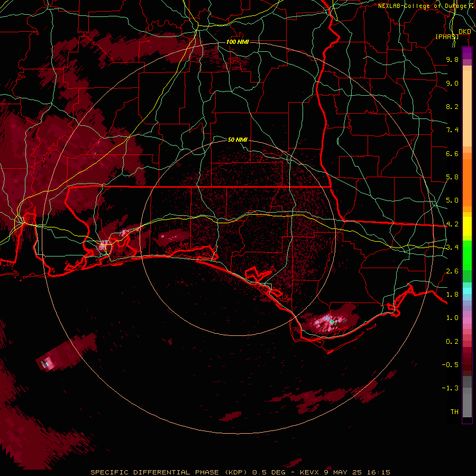Click the offshore KDP cell in the southwest Gulf
Image resolution: width=476 pixels, height=476 pixels.
47,363
